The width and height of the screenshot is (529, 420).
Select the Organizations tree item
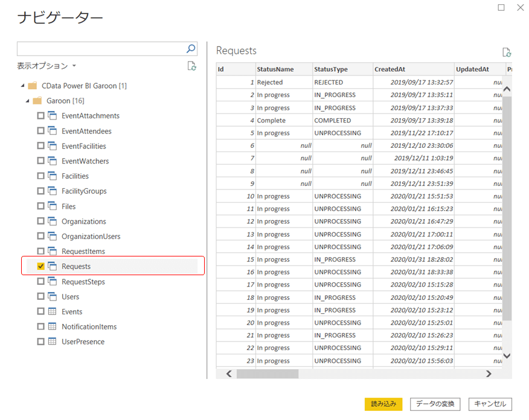point(83,221)
